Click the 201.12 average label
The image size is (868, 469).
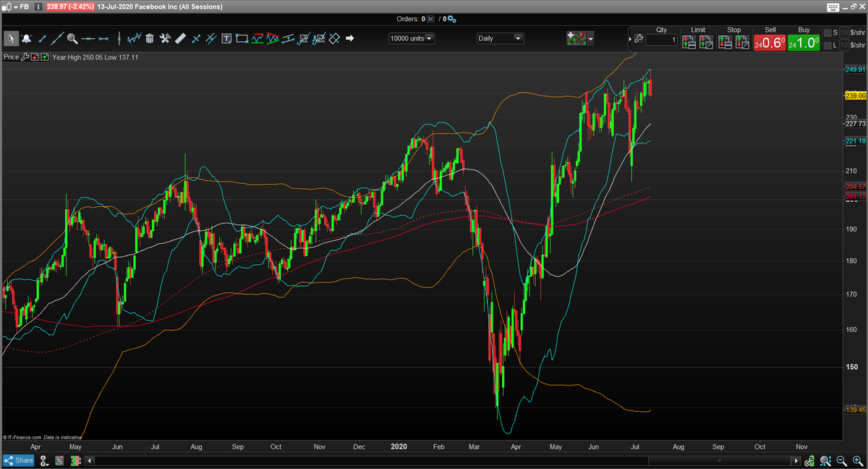point(855,196)
